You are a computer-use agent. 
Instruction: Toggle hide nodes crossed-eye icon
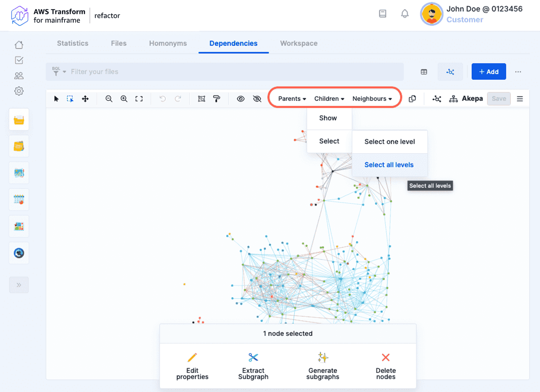pos(257,99)
